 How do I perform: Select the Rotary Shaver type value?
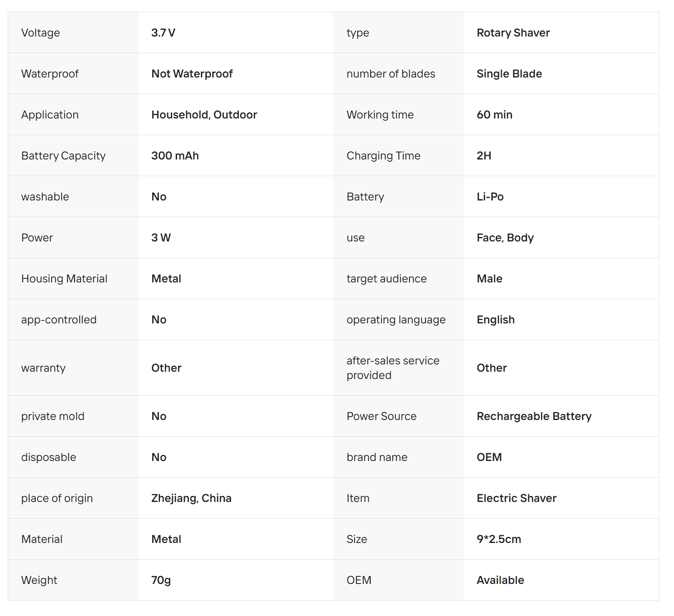(x=513, y=33)
